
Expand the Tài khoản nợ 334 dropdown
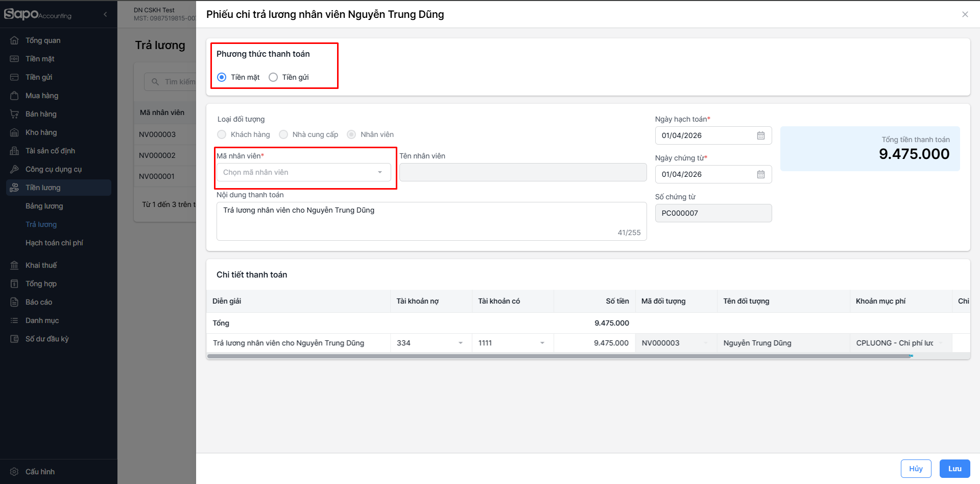pos(460,343)
